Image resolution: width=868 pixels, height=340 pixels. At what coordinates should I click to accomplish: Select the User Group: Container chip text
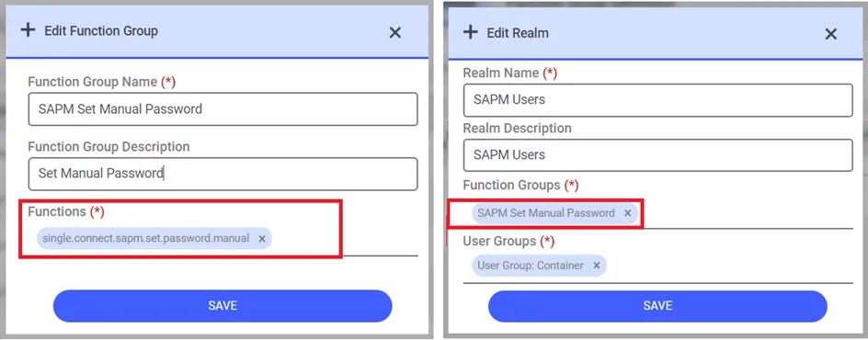click(531, 266)
